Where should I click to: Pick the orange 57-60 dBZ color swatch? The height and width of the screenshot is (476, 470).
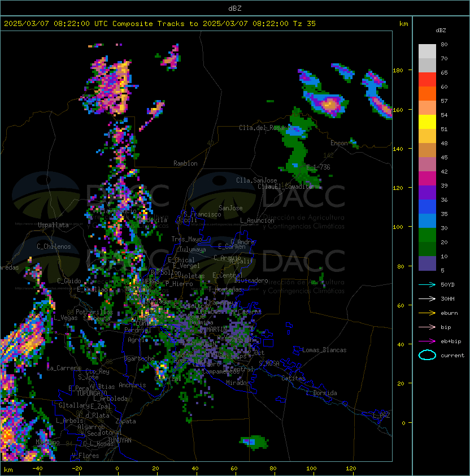(427, 94)
